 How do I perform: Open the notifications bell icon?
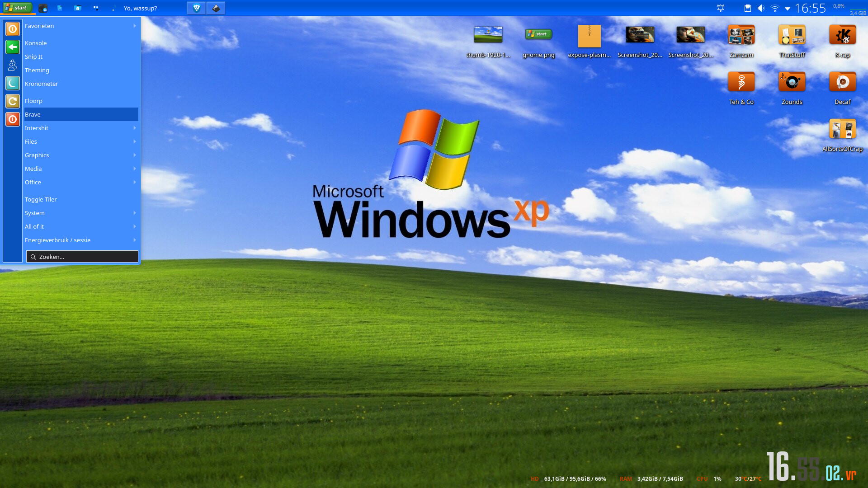coord(721,8)
